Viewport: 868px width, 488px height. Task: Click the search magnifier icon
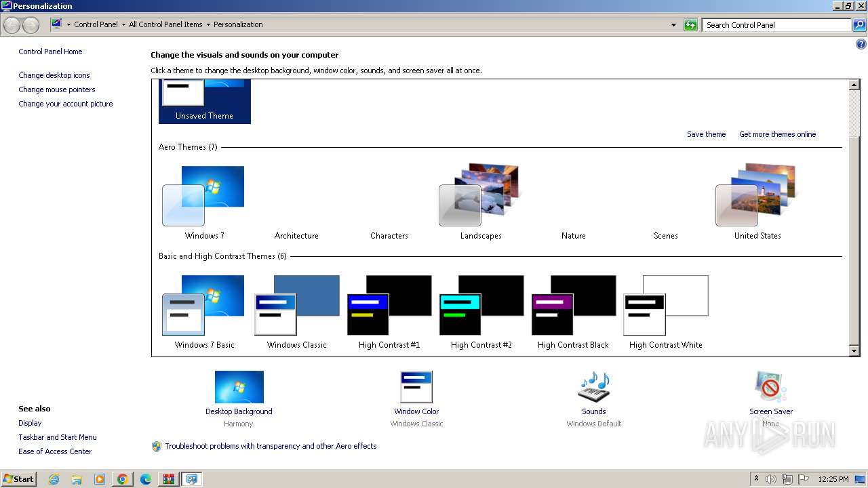[859, 25]
